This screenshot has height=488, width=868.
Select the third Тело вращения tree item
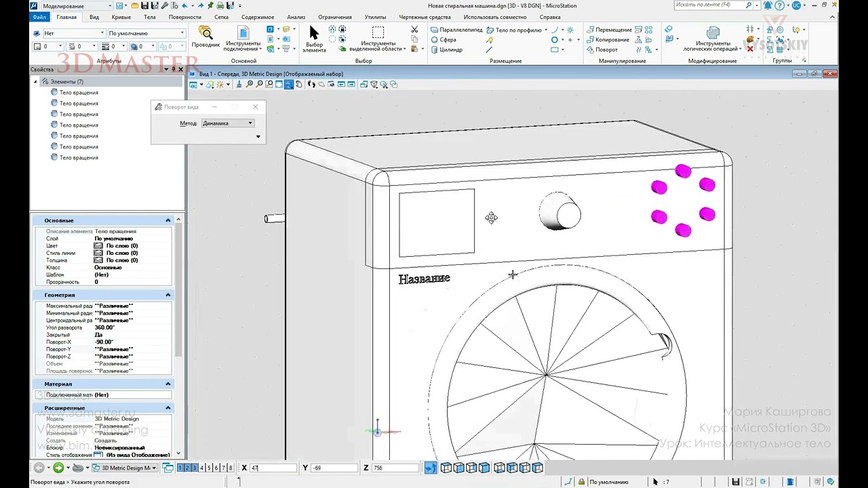pos(79,115)
